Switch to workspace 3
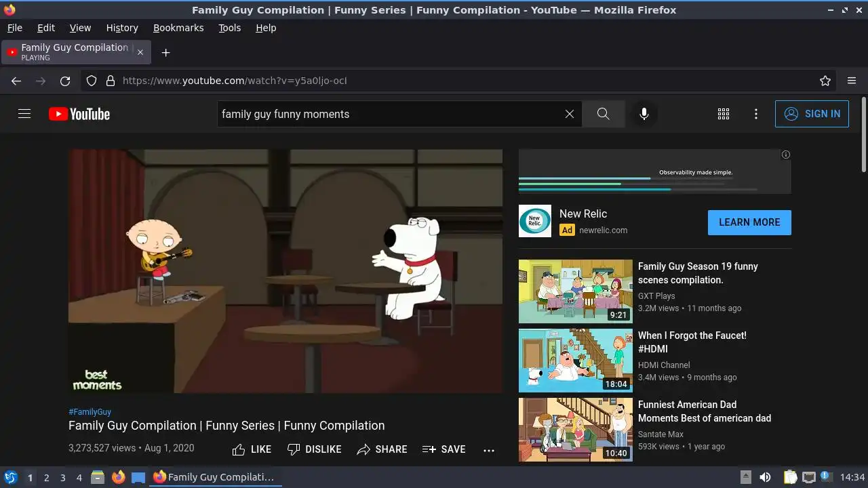Screen dimensions: 868x488 pyautogui.click(x=62, y=478)
